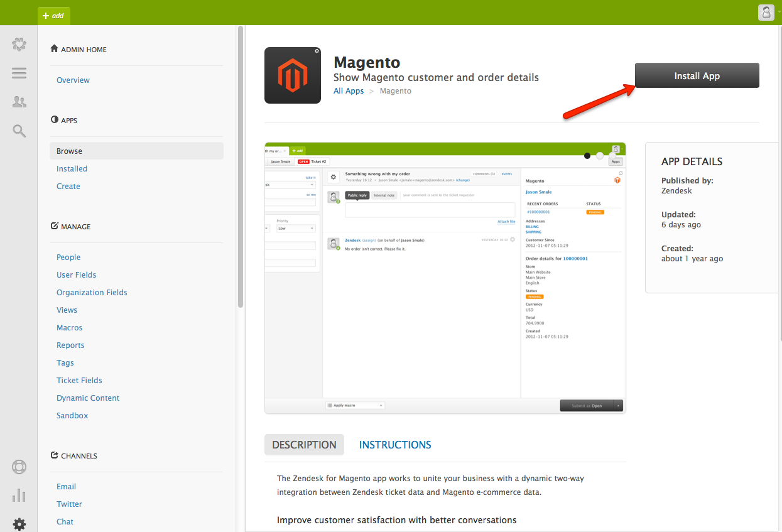Click the search magnifier icon
Image resolution: width=782 pixels, height=532 pixels.
[x=19, y=131]
